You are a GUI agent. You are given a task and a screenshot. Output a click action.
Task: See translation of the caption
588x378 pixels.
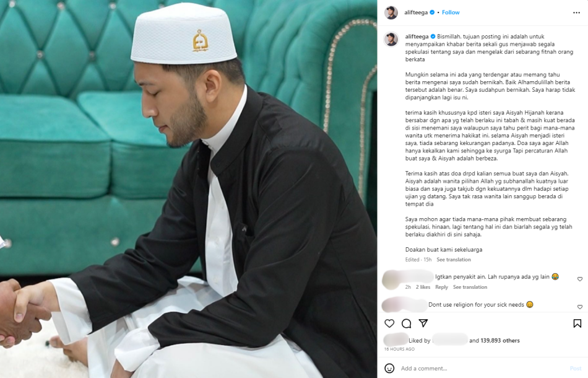453,260
